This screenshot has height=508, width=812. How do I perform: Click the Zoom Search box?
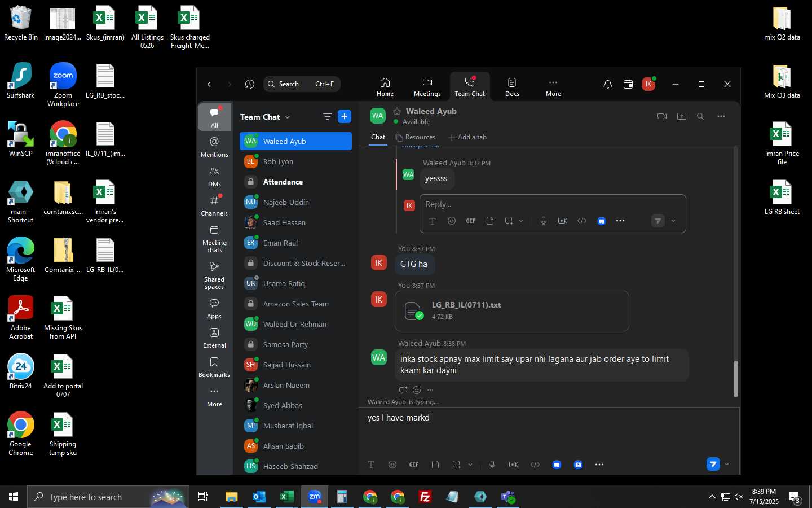[x=302, y=84]
